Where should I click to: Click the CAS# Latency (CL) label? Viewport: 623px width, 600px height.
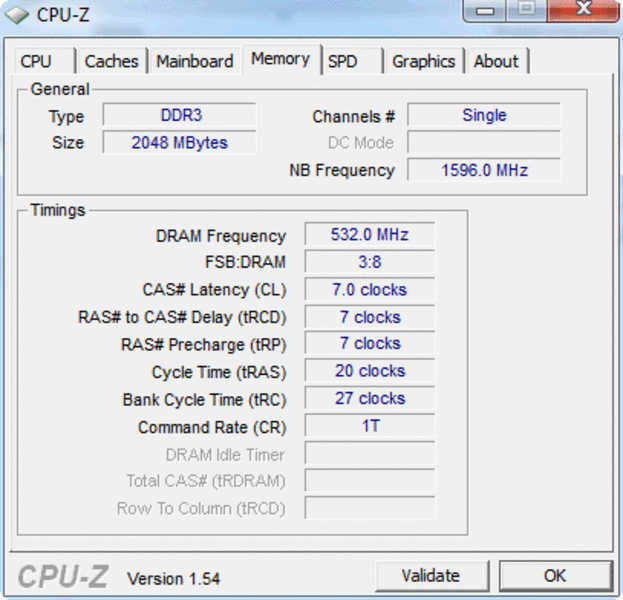point(215,290)
